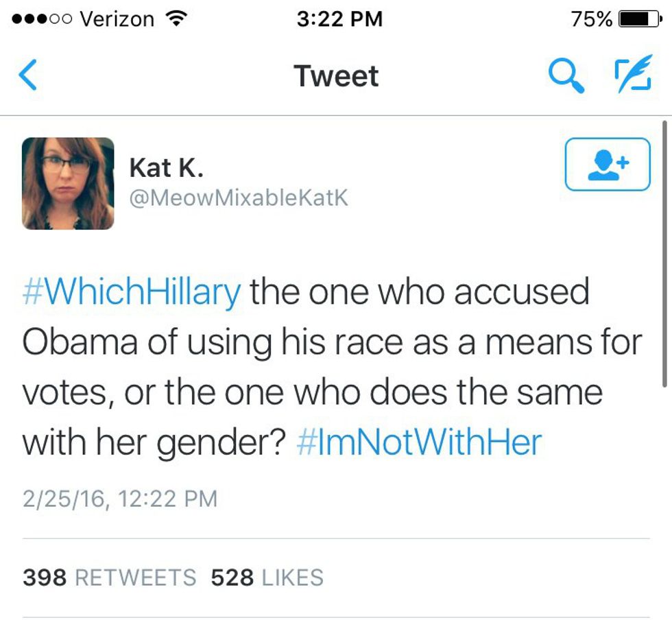Tap the 3:22 PM status bar clock

point(339,19)
